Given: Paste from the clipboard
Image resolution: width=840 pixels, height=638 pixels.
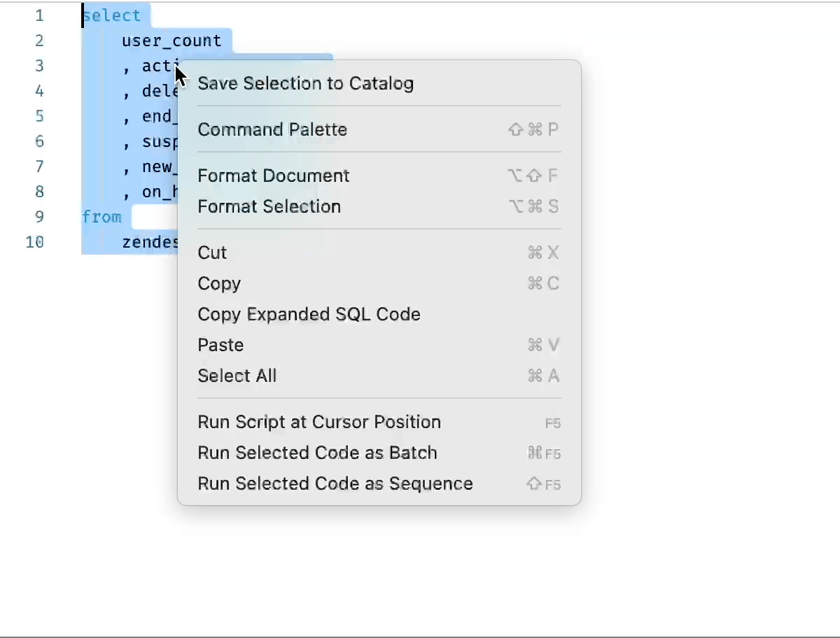Looking at the screenshot, I should click(x=220, y=344).
